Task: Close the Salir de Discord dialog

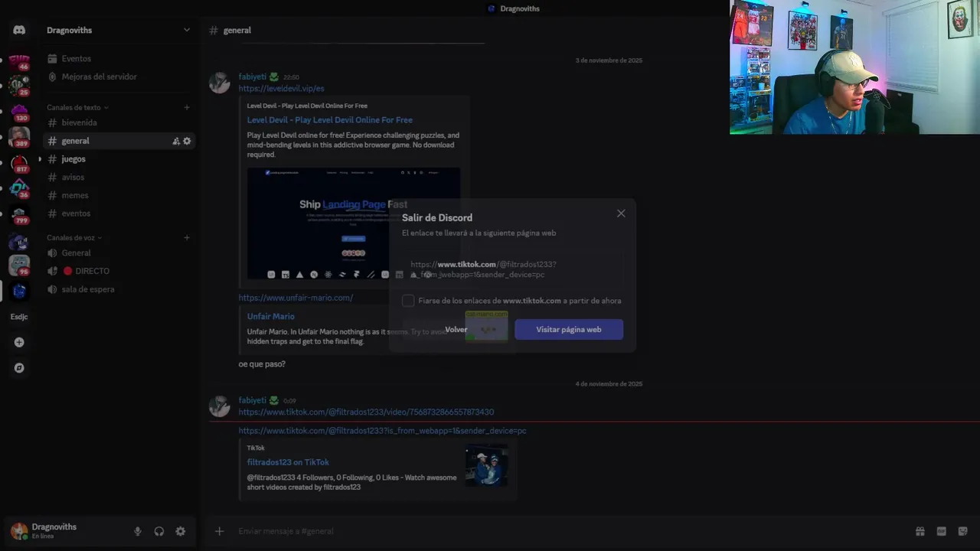Action: (621, 214)
